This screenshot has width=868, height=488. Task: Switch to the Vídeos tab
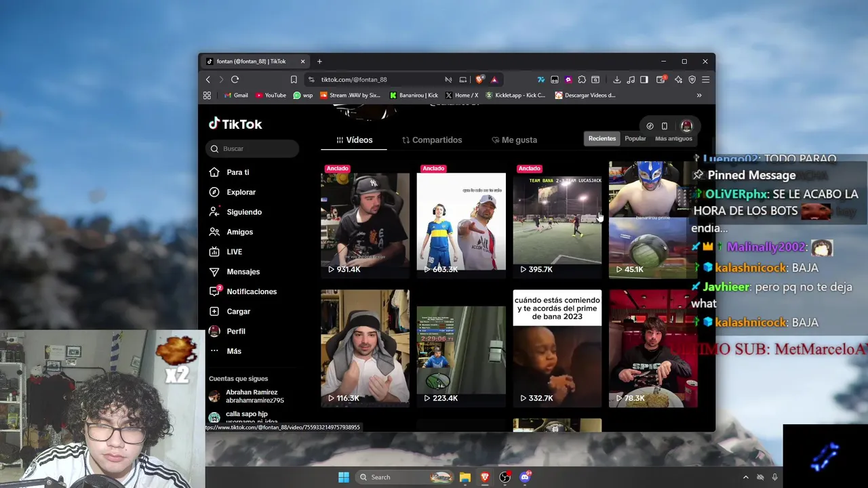(355, 140)
